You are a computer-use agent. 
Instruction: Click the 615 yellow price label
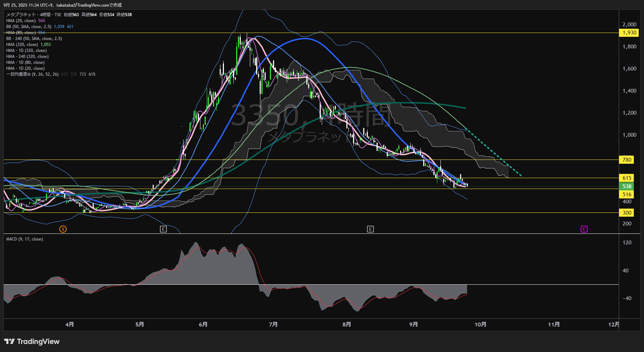point(627,178)
